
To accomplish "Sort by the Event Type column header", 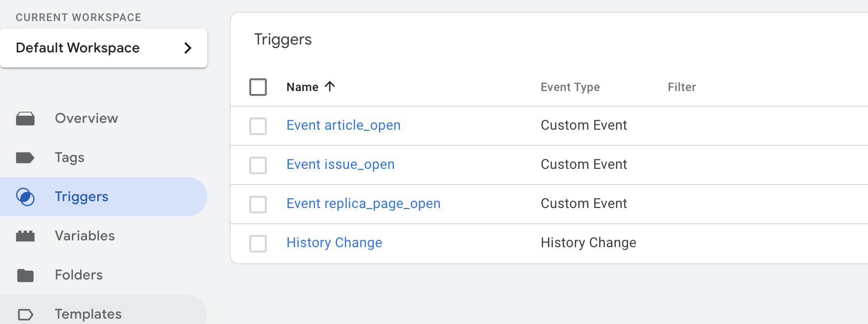I will [570, 87].
